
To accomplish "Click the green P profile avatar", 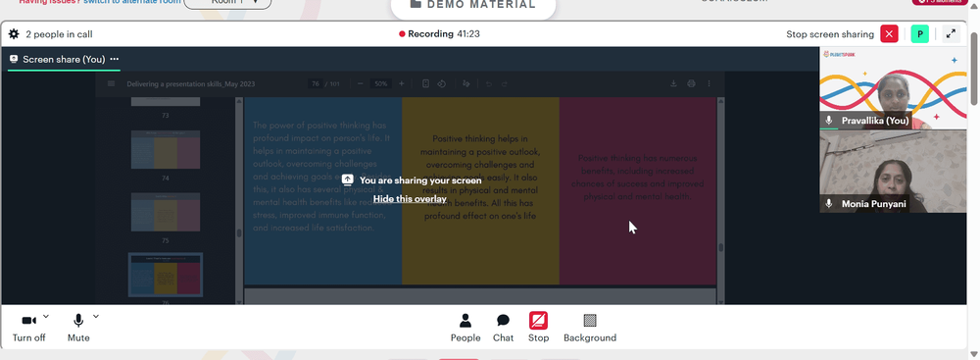I will 919,33.
